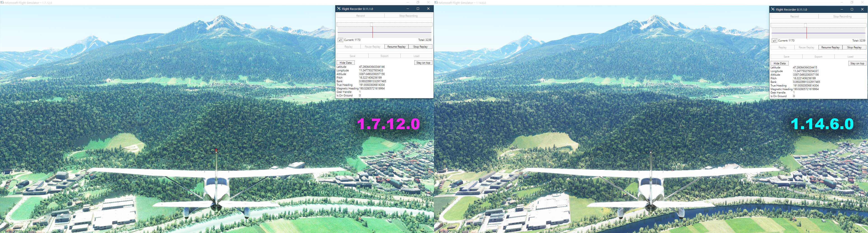Click the MSFS 1.14.6.0 title bar icon
The image size is (868, 233).
pyautogui.click(x=436, y=3)
